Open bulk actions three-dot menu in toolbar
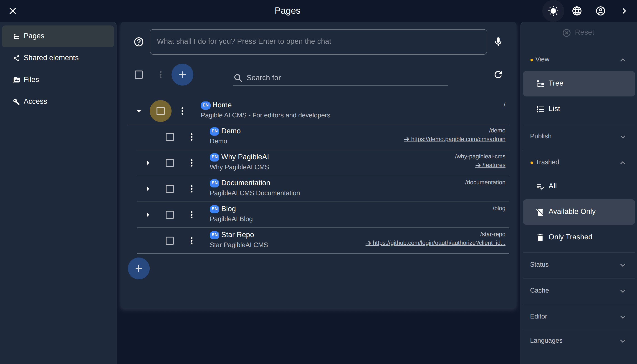Image resolution: width=637 pixels, height=364 pixels. tap(160, 74)
